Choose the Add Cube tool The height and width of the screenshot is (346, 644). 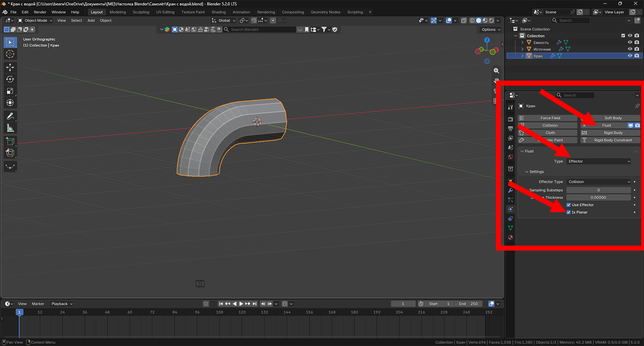point(10,141)
